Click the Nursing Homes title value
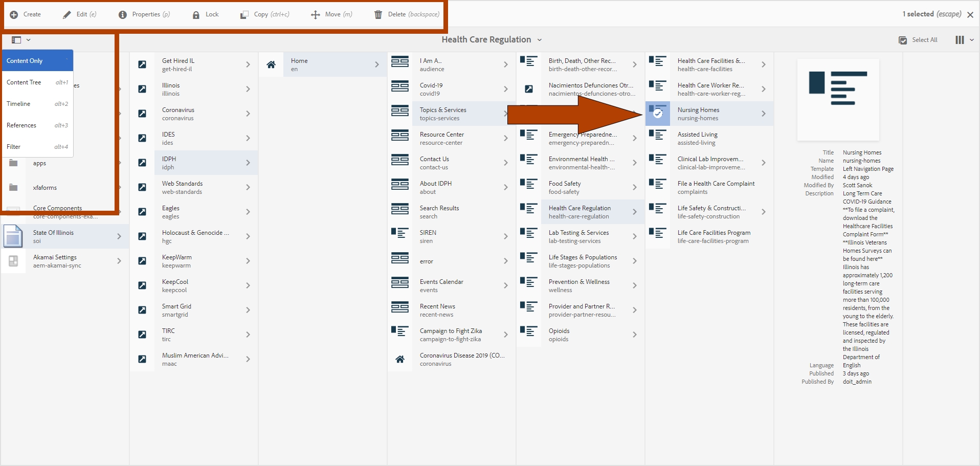This screenshot has height=466, width=980. pyautogui.click(x=862, y=152)
